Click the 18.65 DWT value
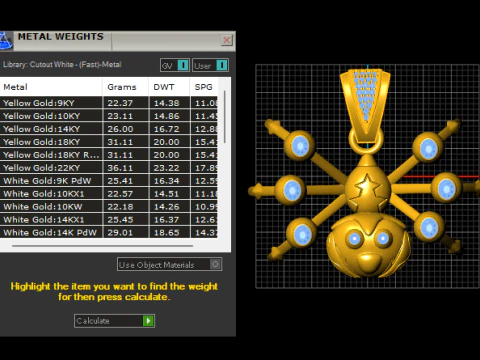This screenshot has height=360, width=480. (x=166, y=233)
